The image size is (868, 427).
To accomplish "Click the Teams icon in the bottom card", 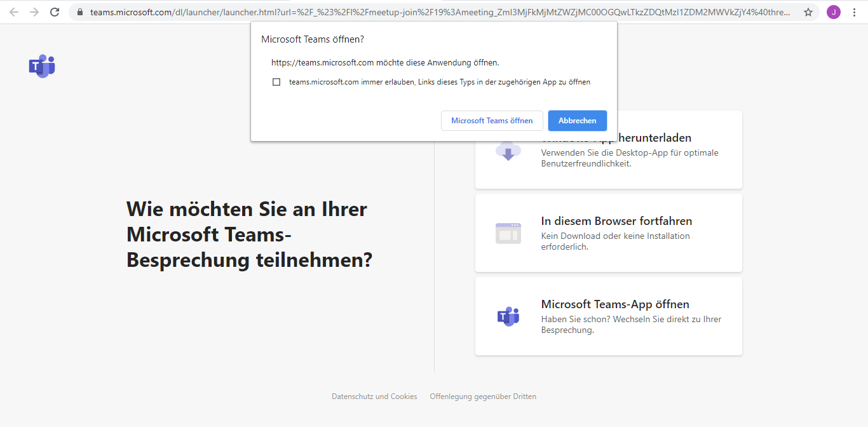I will (508, 316).
